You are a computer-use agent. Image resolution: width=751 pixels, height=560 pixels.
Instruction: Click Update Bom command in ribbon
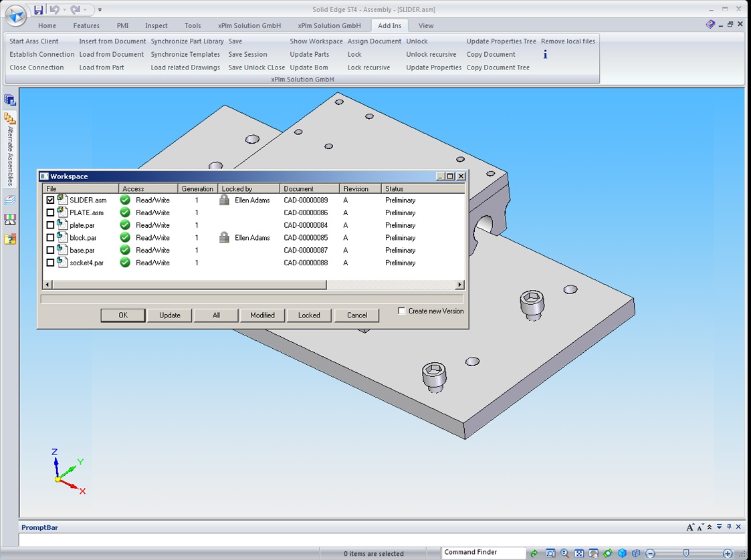[x=309, y=67]
